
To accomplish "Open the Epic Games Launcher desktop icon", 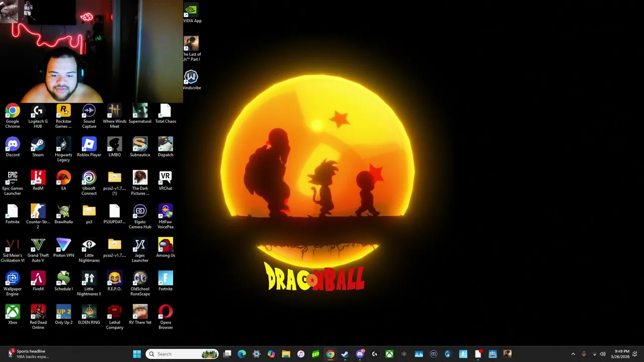I will tap(13, 183).
